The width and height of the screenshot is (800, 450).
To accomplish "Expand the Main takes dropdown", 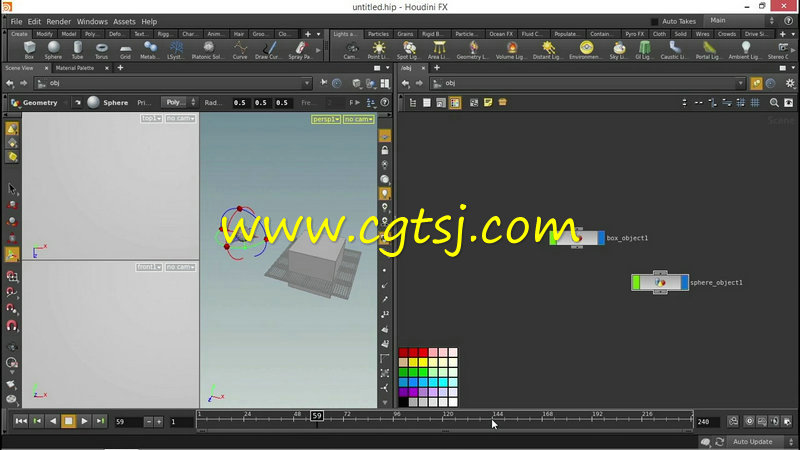I will click(742, 21).
